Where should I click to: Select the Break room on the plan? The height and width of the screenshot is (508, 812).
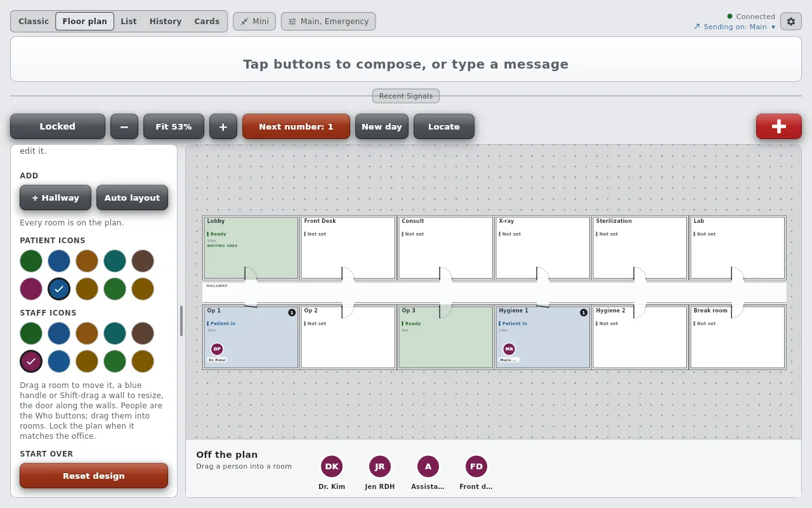tap(737, 337)
